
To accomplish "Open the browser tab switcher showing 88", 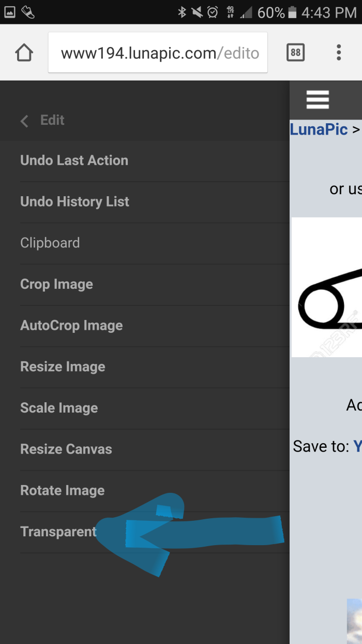I will click(x=295, y=52).
